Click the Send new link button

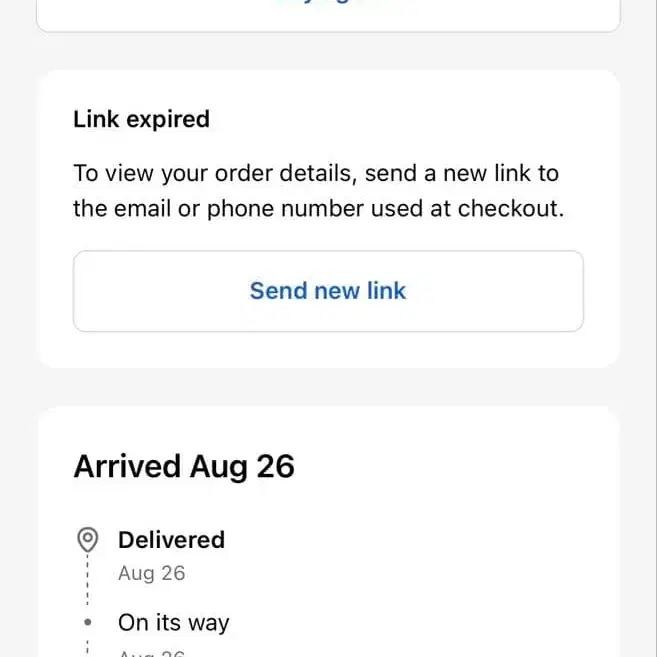pyautogui.click(x=328, y=291)
